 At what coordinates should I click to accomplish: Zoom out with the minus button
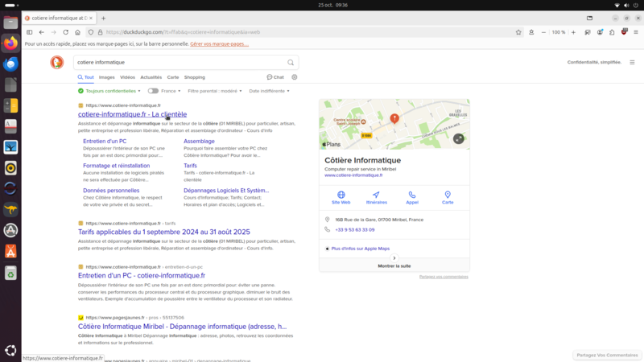[543, 32]
